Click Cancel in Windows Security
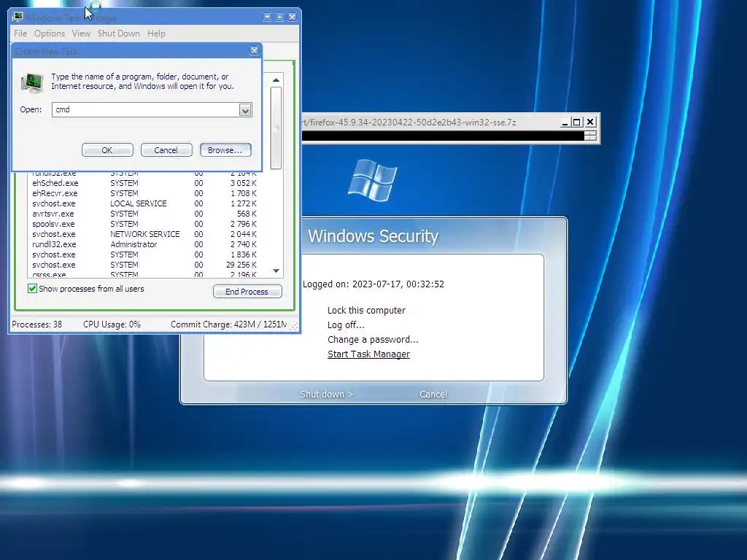 click(433, 394)
